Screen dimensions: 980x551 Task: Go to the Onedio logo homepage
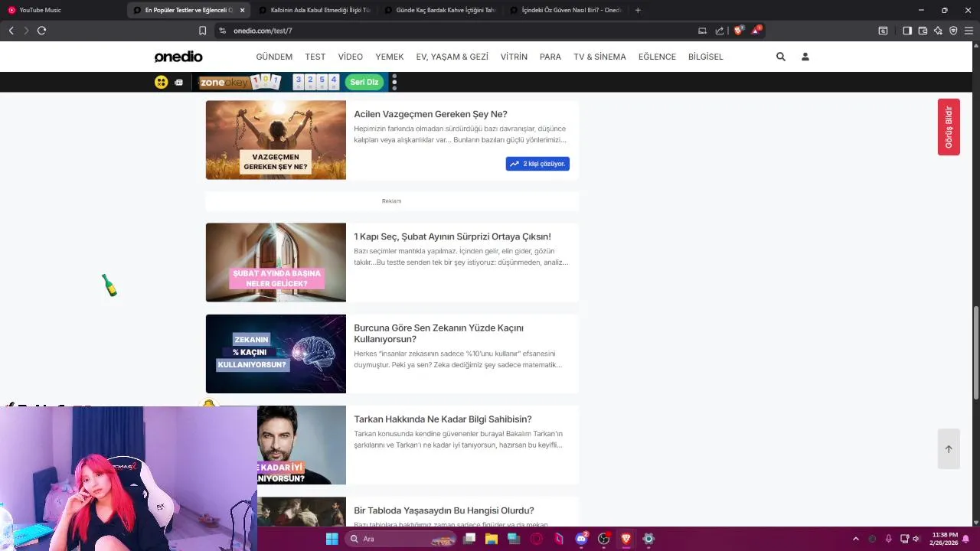click(178, 57)
